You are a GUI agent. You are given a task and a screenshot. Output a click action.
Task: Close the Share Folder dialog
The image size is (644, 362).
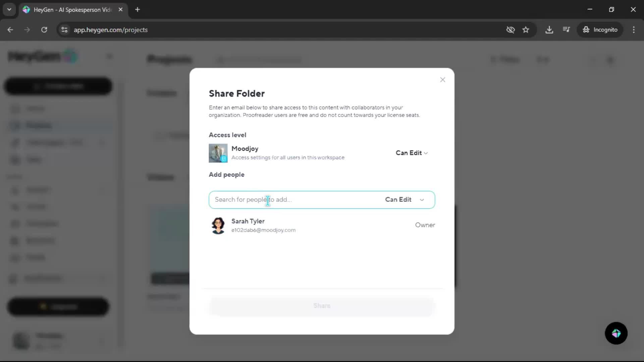click(x=442, y=80)
